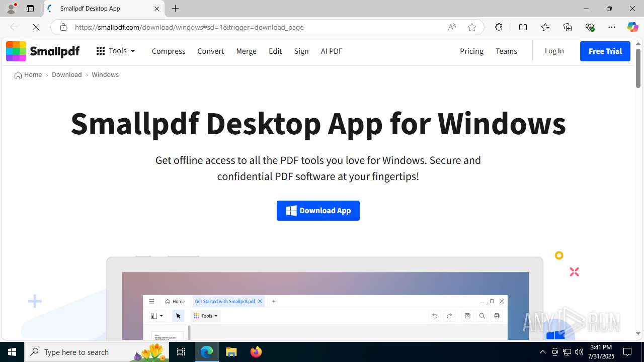This screenshot has height=362, width=644.
Task: Select the Merge menu item
Action: [246, 51]
